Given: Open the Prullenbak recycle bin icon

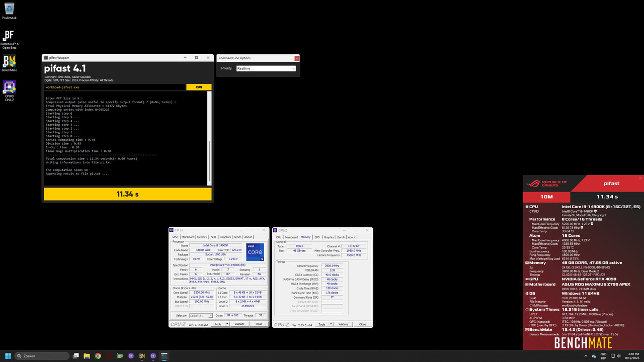Looking at the screenshot, I should coord(9,10).
